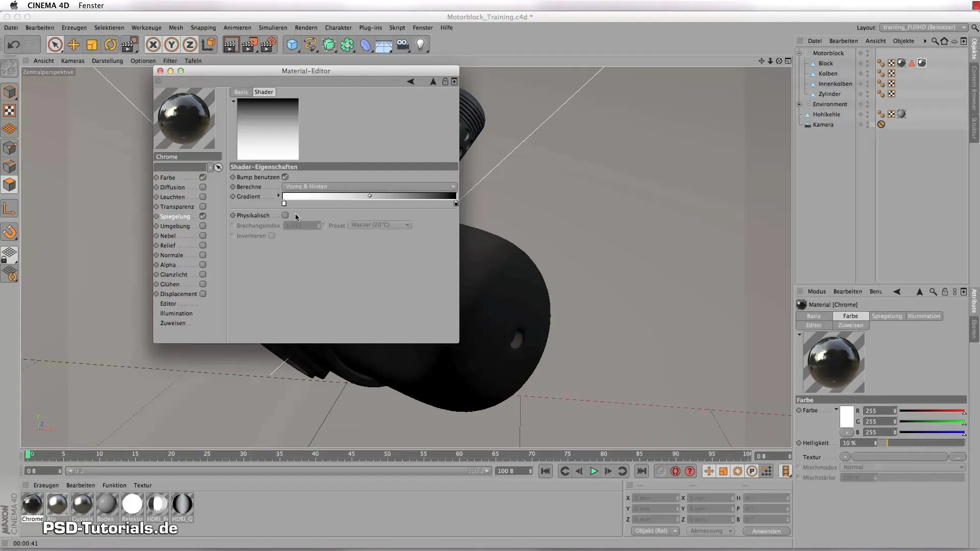
Task: Open the Rendern menu
Action: (x=306, y=28)
